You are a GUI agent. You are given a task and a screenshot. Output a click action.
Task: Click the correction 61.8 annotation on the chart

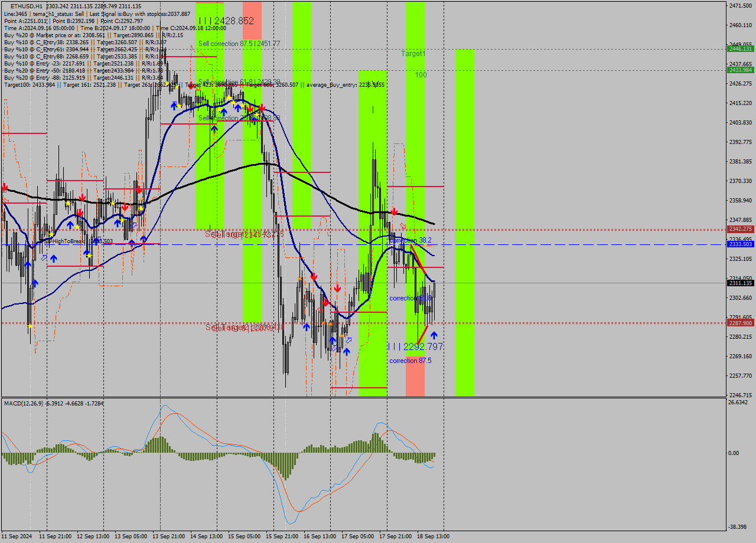[411, 297]
